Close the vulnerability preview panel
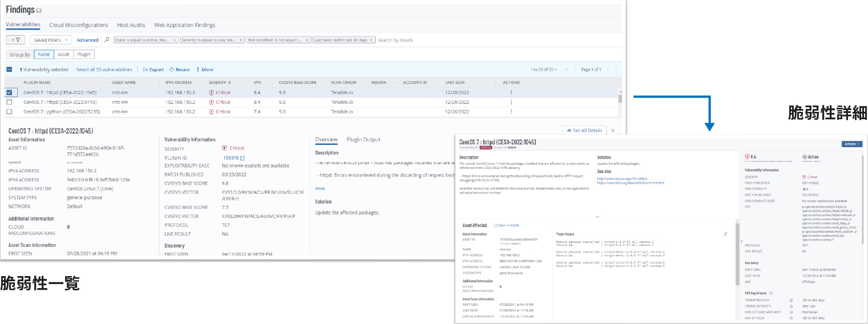Viewport: 868px width, 324px height. 613,131
